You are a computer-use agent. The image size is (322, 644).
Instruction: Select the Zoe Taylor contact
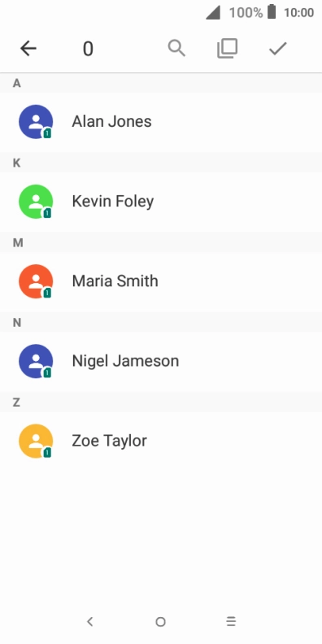click(x=161, y=441)
